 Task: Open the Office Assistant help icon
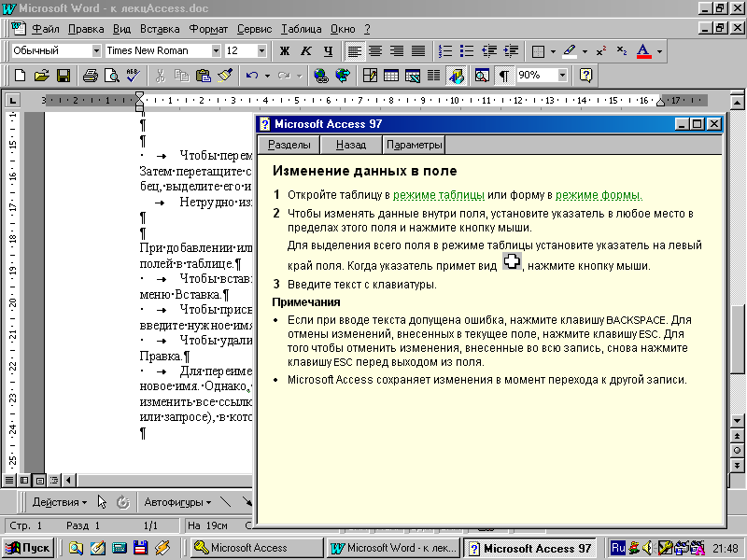click(586, 76)
